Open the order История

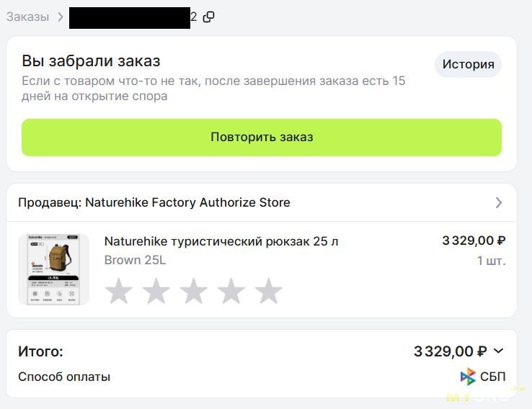pos(468,64)
